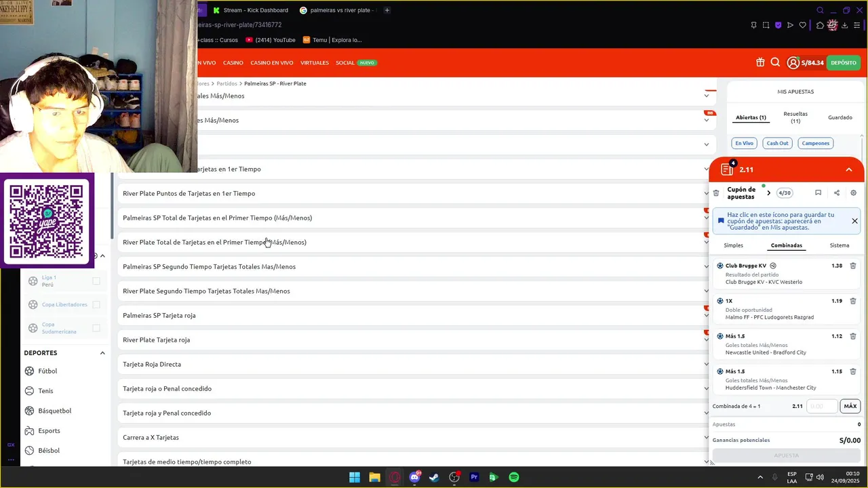Image resolution: width=868 pixels, height=488 pixels.
Task: Open the user account profile icon
Action: tap(793, 62)
